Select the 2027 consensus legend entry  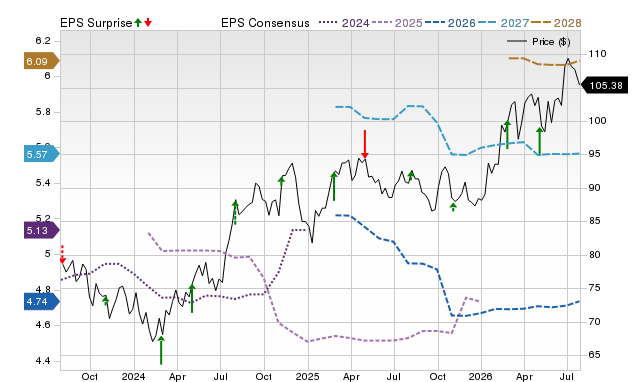click(x=503, y=23)
